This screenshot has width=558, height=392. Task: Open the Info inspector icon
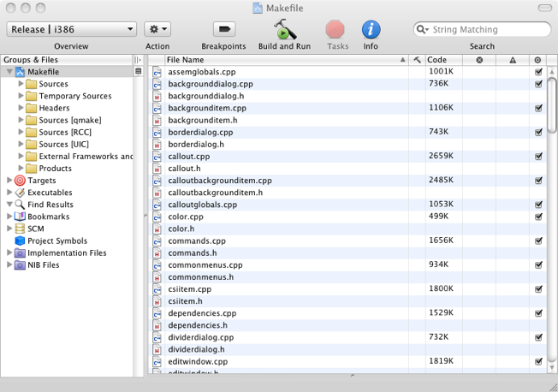371,29
